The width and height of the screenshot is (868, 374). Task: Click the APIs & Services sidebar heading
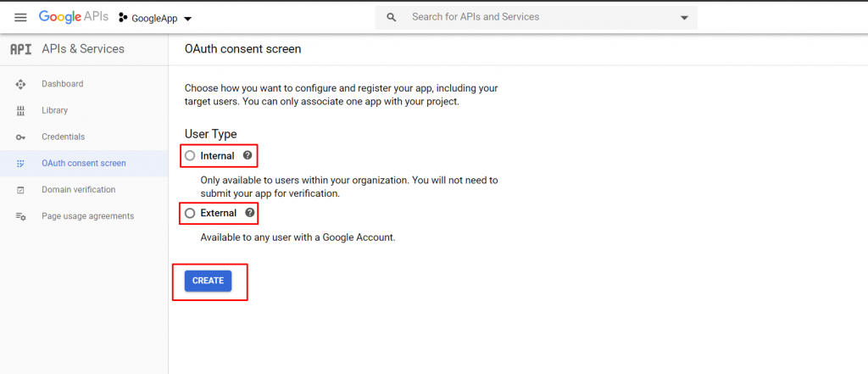[83, 48]
